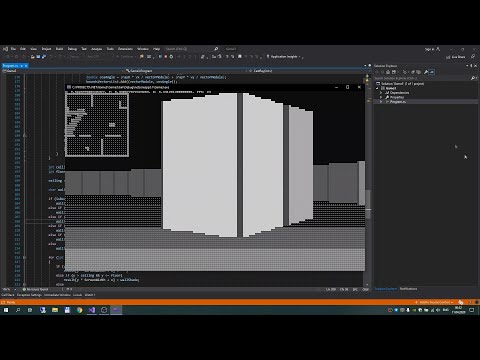Click the minimap in the console window
The image size is (480, 360).
tap(97, 125)
